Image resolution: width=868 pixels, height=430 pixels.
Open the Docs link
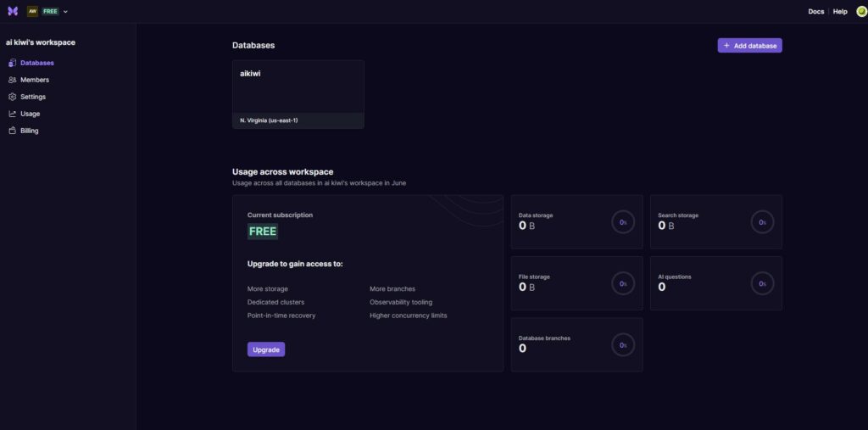(815, 12)
